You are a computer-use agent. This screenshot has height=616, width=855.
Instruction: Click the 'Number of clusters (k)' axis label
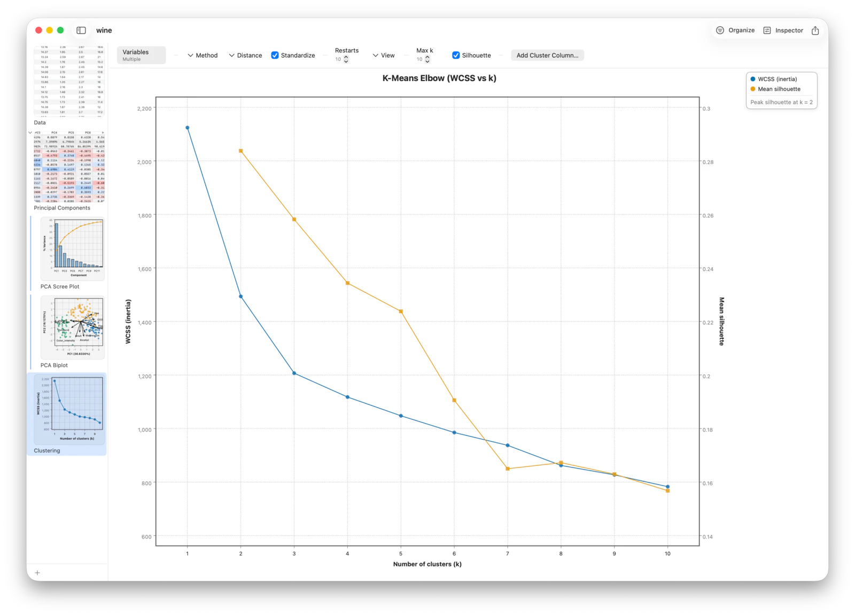(428, 564)
